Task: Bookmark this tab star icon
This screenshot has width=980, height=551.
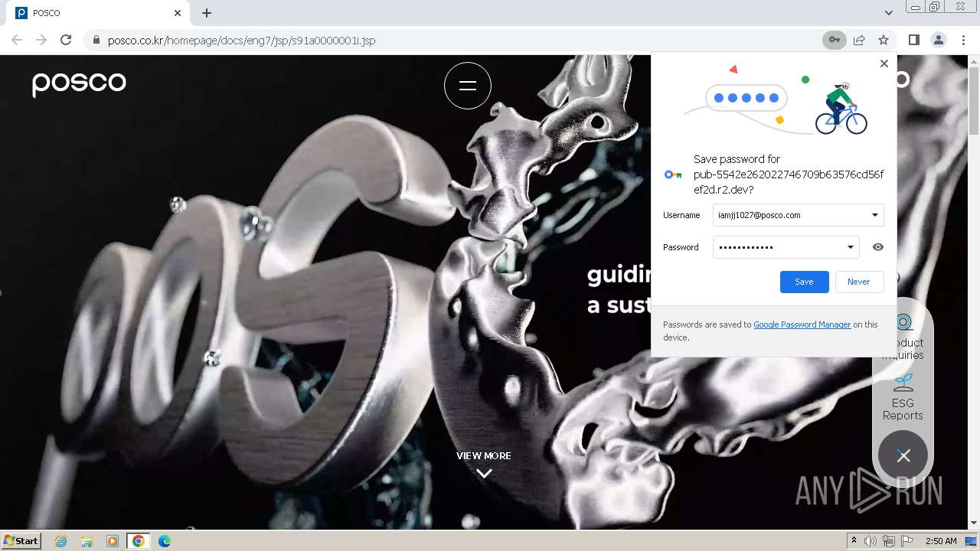Action: (x=884, y=40)
